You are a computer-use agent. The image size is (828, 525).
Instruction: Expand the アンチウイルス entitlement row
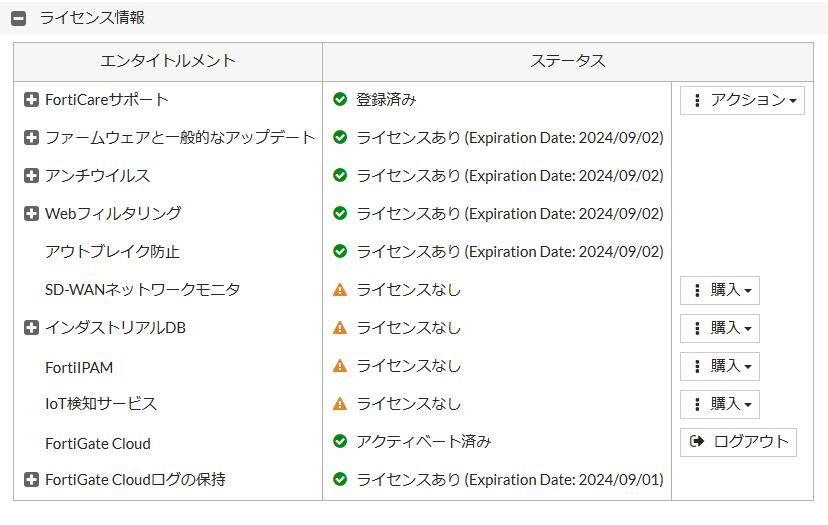31,176
